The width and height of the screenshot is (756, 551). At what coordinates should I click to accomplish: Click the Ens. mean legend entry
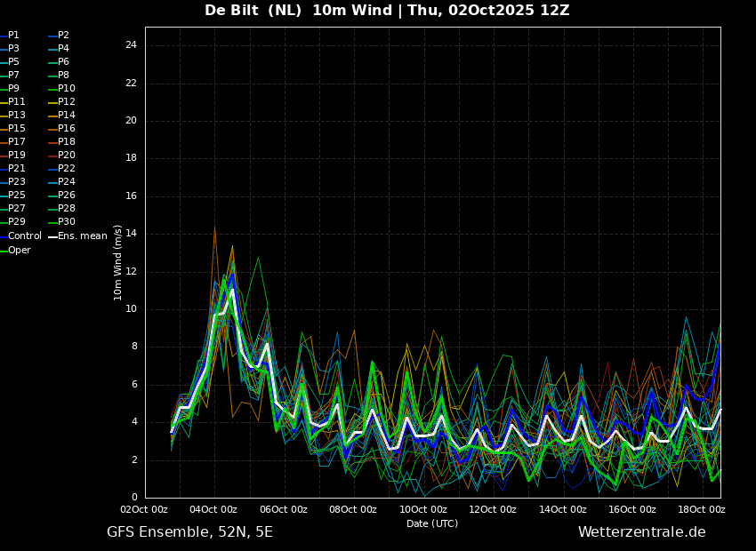coord(82,236)
